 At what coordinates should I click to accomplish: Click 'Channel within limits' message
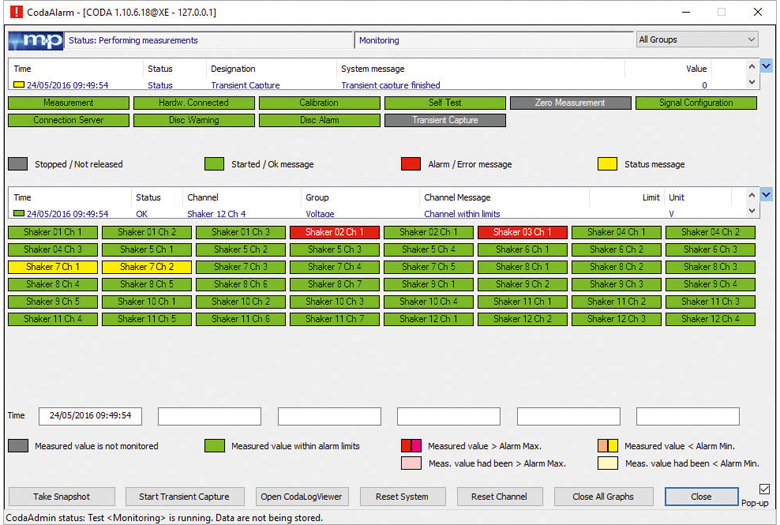[462, 213]
